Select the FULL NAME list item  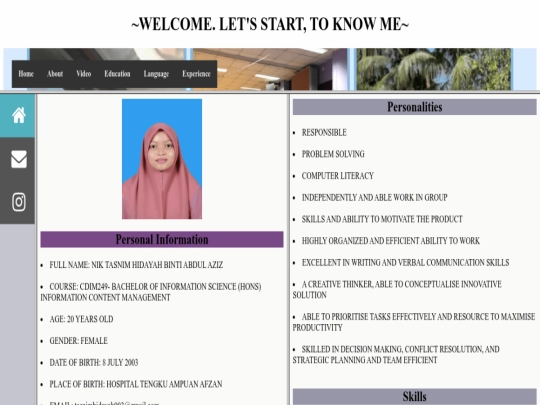pos(136,265)
